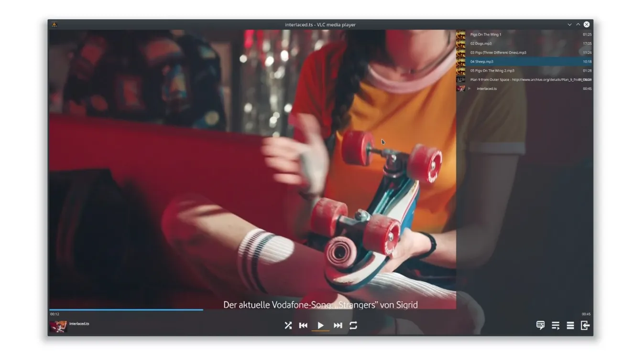Click elapsed time 00:12 label
The height and width of the screenshot is (362, 644).
click(55, 314)
